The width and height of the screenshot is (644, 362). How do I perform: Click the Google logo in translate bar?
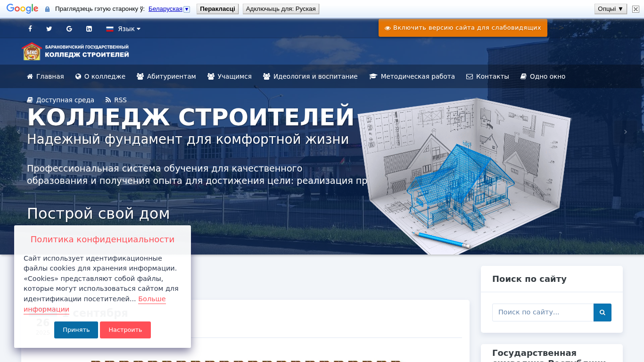22,9
